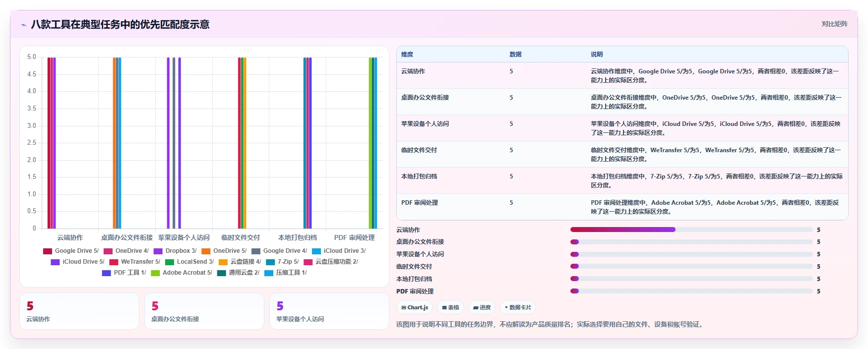Click the PDF 审阅处理 bar group in chart
The width and height of the screenshot is (868, 349).
373,143
